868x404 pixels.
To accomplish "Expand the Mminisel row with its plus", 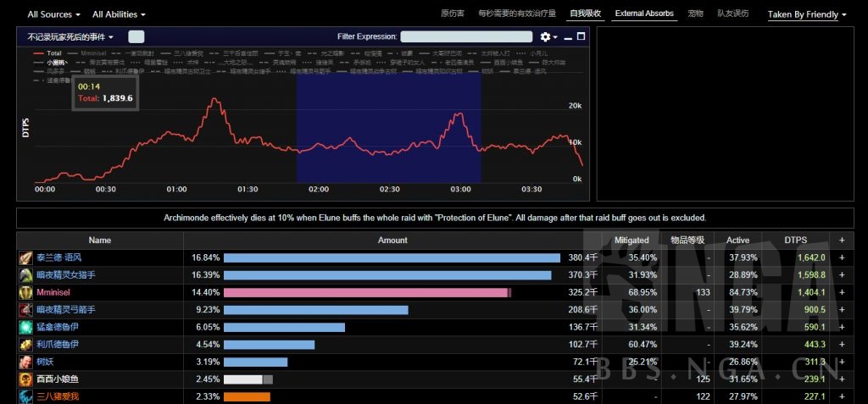I will click(x=842, y=292).
